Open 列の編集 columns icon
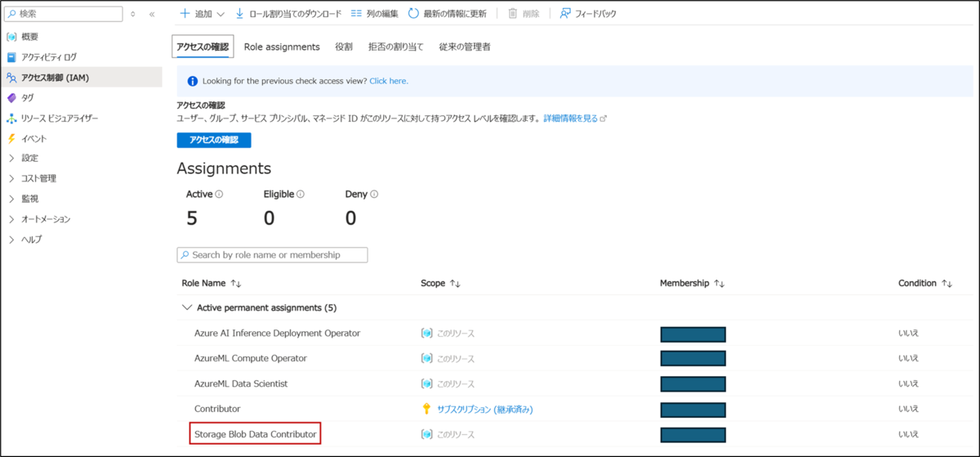 pos(357,14)
